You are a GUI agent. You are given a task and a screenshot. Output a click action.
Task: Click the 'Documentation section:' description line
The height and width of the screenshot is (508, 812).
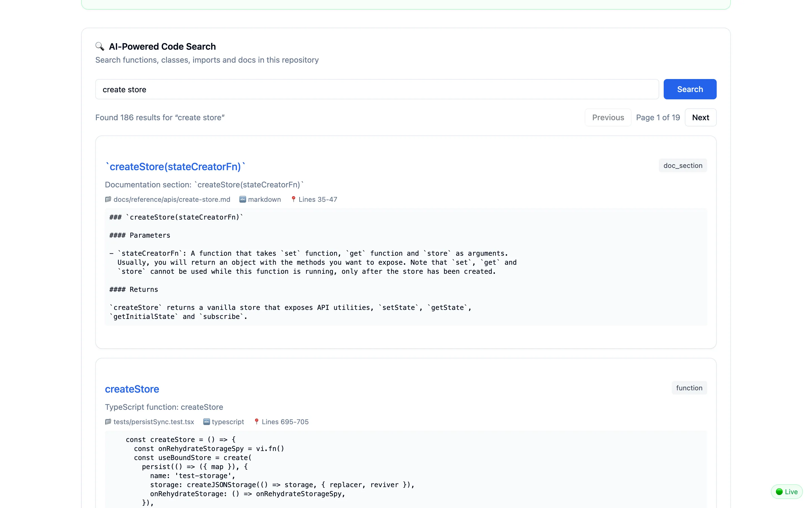[204, 185]
